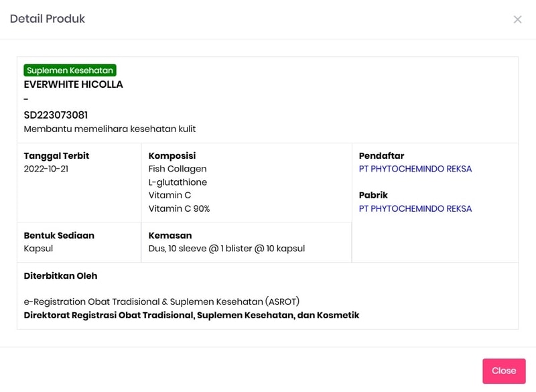Click the EVERWHITE HICOLLA product name

click(73, 84)
